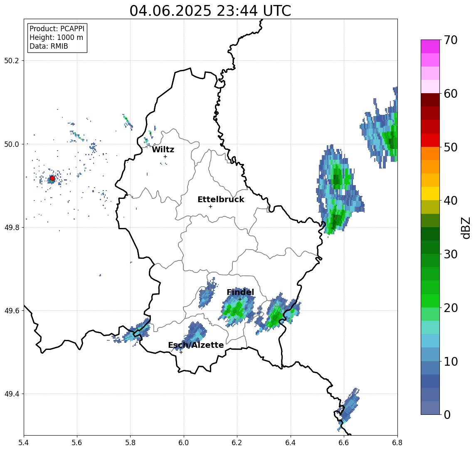This screenshot has height=451, width=476.
Task: Pick the dark red colorbar segment below 60
Action: [x=430, y=100]
